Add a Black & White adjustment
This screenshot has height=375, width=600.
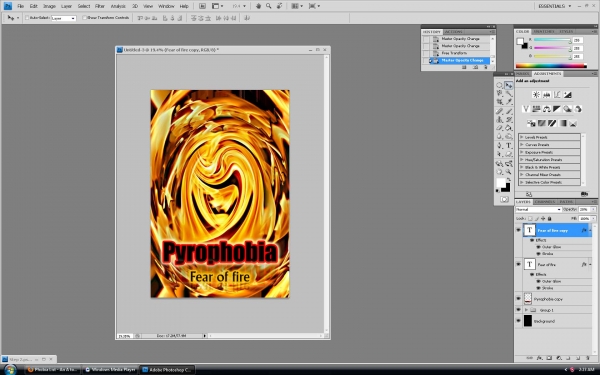click(557, 109)
